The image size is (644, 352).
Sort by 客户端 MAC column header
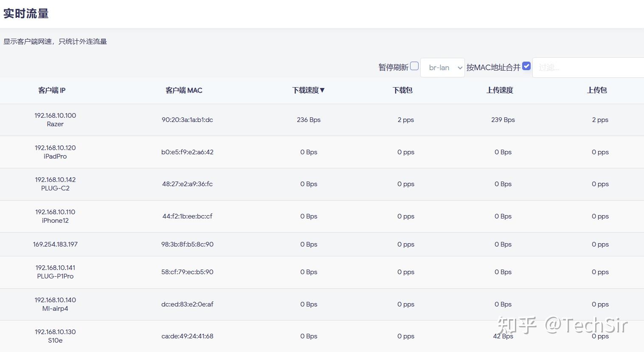[184, 90]
